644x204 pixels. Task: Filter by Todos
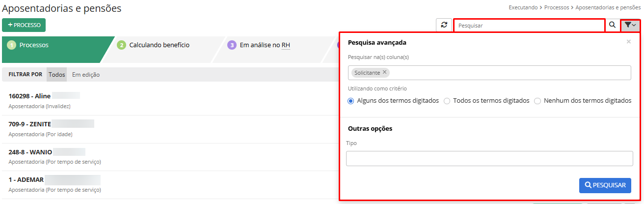coord(57,75)
